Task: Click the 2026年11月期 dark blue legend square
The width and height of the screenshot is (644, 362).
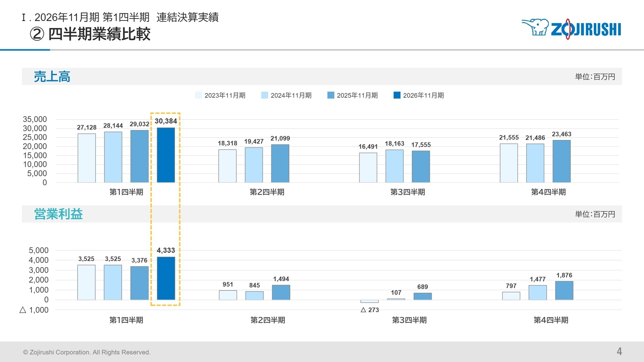Action: pos(396,95)
